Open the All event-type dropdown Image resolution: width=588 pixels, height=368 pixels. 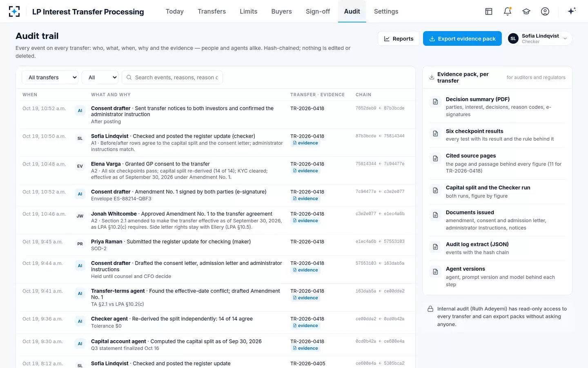pyautogui.click(x=100, y=77)
